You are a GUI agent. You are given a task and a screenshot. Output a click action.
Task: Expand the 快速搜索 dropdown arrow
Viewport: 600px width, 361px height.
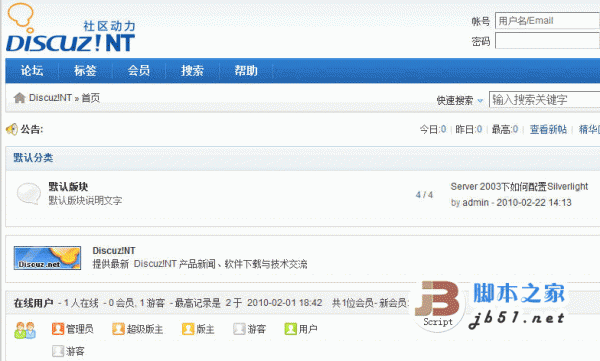pyautogui.click(x=480, y=101)
